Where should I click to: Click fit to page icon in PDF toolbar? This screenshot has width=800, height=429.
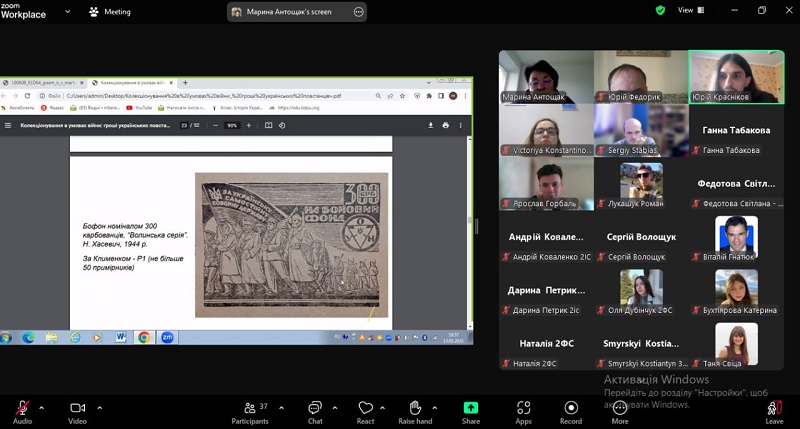click(268, 125)
